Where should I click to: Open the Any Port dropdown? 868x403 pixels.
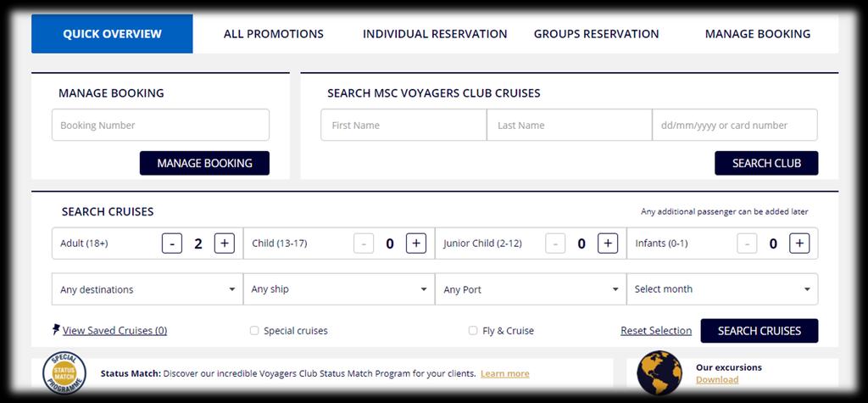[x=531, y=288]
